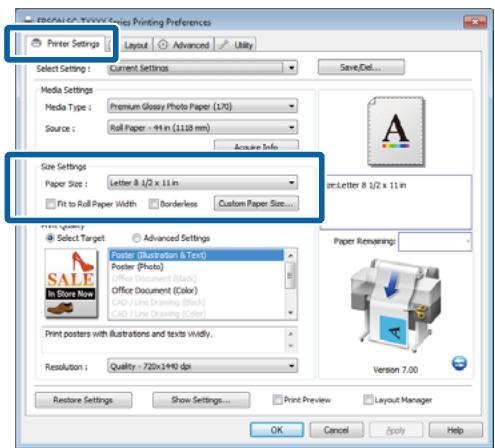This screenshot has height=448, width=495.
Task: Click the Save/Del button
Action: tap(361, 67)
